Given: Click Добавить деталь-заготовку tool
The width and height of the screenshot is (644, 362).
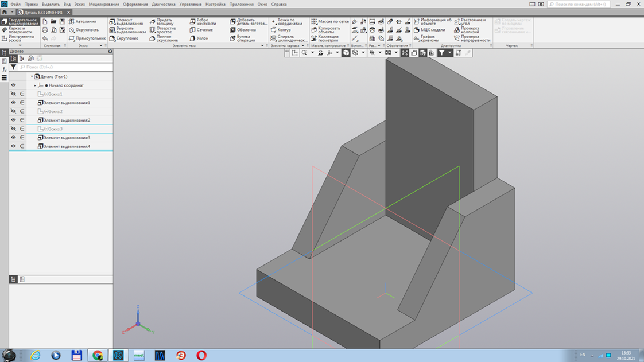Looking at the screenshot, I should click(249, 21).
